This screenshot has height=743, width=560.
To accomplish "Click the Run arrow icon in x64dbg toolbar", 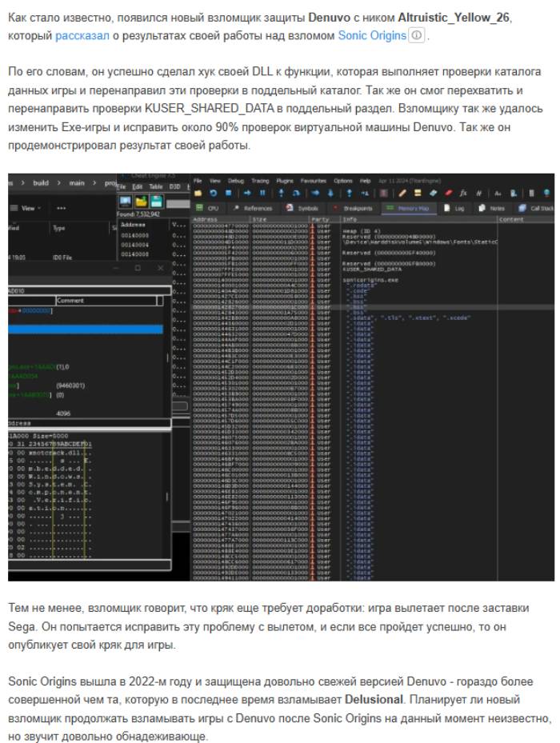I will coord(247,194).
